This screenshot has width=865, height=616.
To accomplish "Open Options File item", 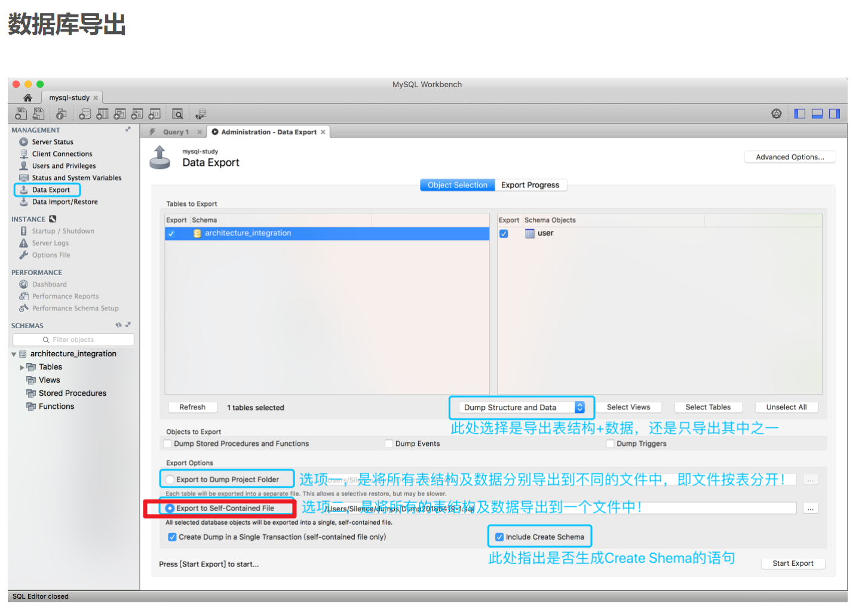I will (51, 255).
